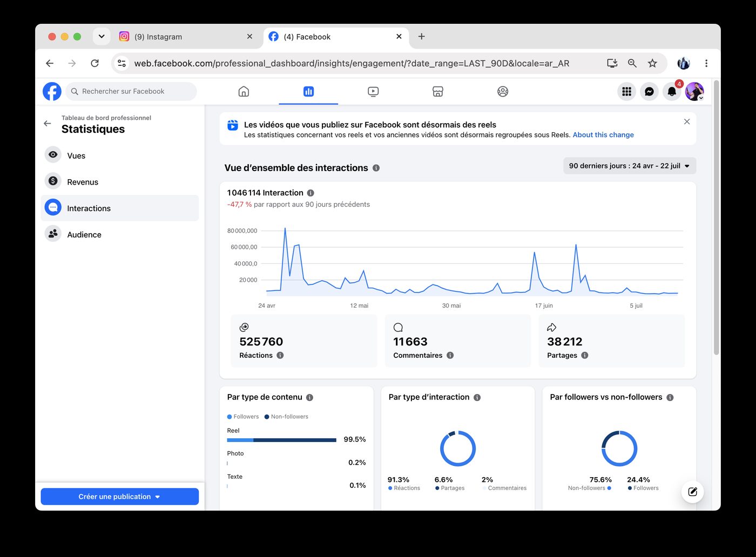This screenshot has width=756, height=557.
Task: Open the Groups circle icon
Action: tap(503, 91)
